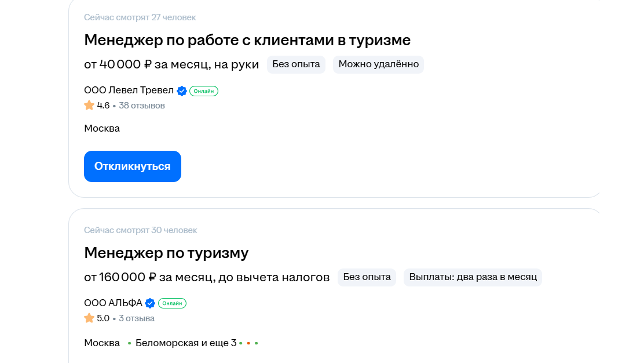Image resolution: width=644 pixels, height=363 pixels.
Task: Click the star icon beside 5.0 rating
Action: click(89, 318)
